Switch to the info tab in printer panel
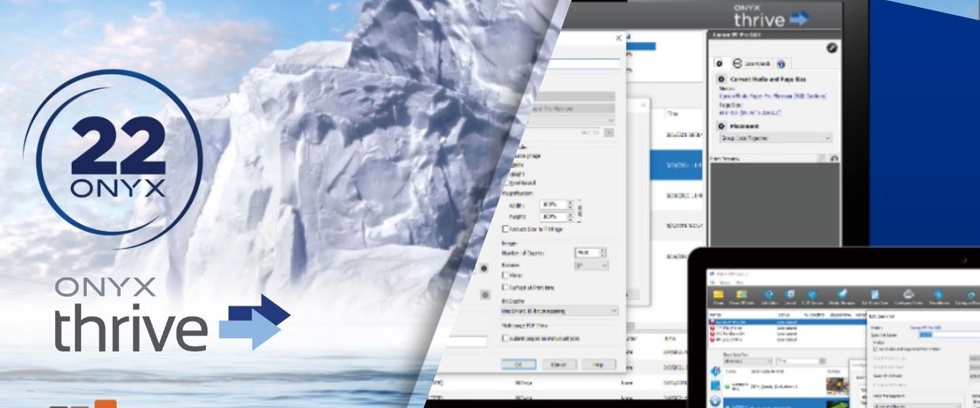 (x=781, y=64)
